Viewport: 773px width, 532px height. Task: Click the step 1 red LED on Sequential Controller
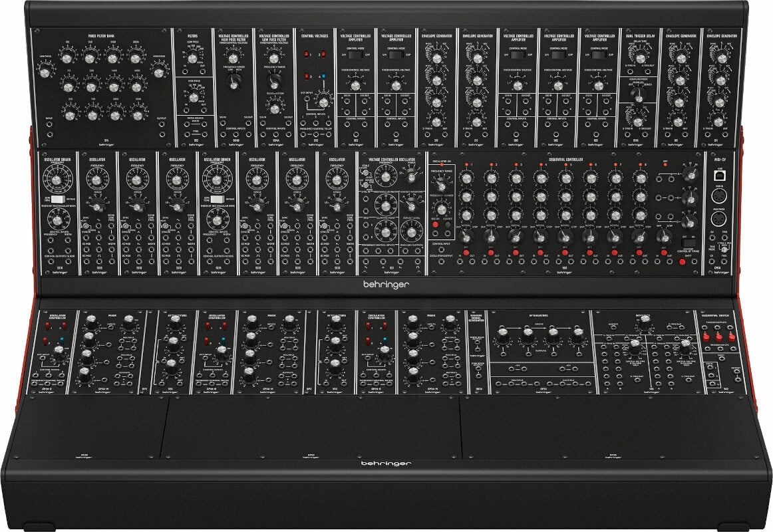point(466,164)
